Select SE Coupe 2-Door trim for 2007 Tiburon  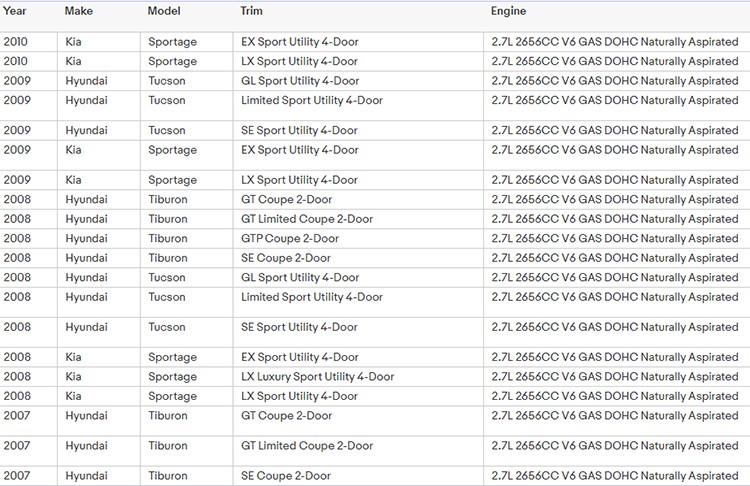pos(286,476)
